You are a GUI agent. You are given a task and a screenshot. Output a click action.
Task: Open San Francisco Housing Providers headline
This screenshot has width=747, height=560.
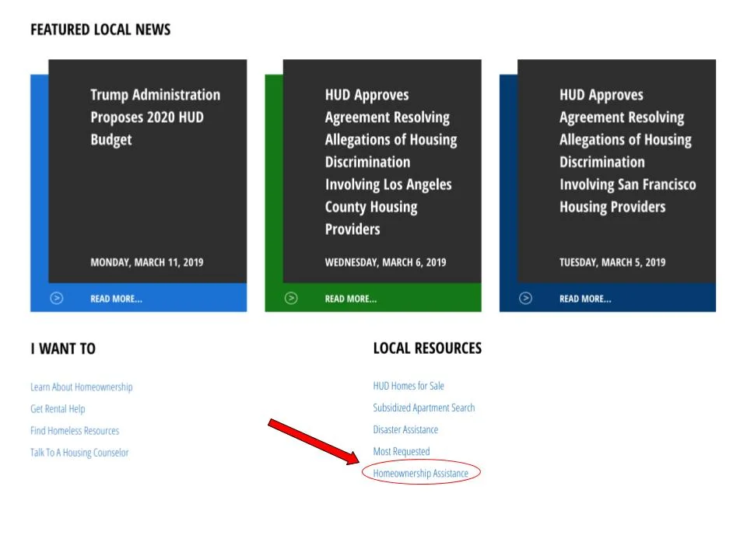pyautogui.click(x=627, y=151)
